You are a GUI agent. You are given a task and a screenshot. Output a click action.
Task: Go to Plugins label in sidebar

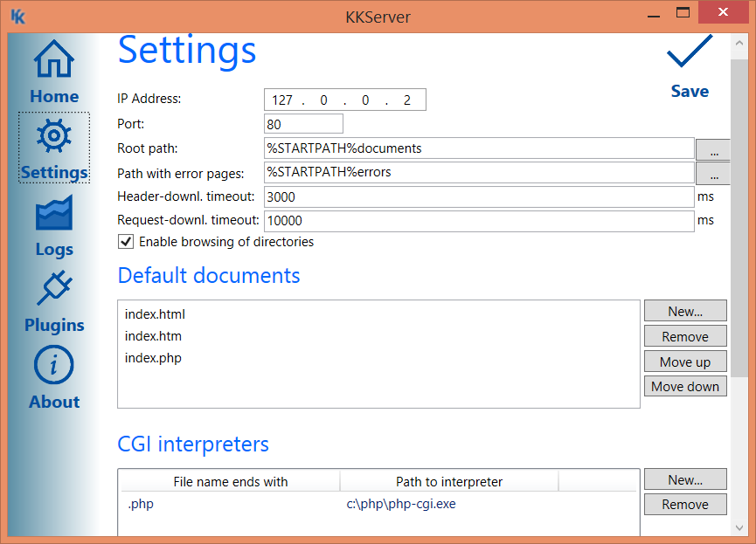pos(54,325)
